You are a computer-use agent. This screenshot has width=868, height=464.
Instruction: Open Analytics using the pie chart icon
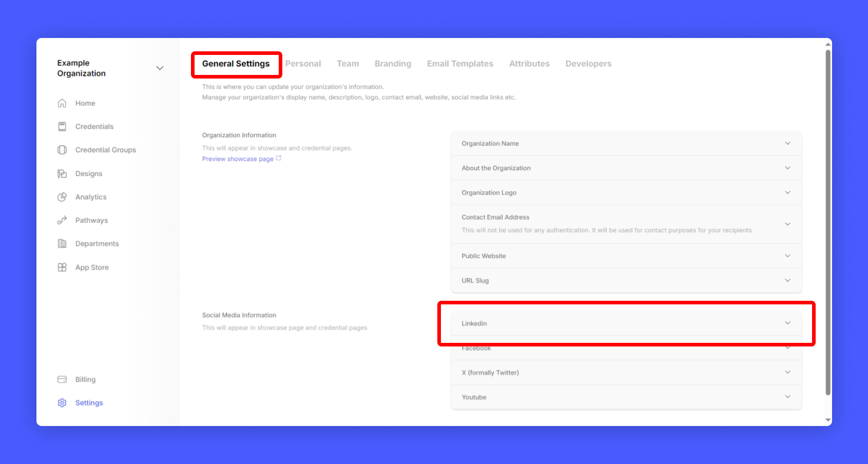[x=62, y=197]
